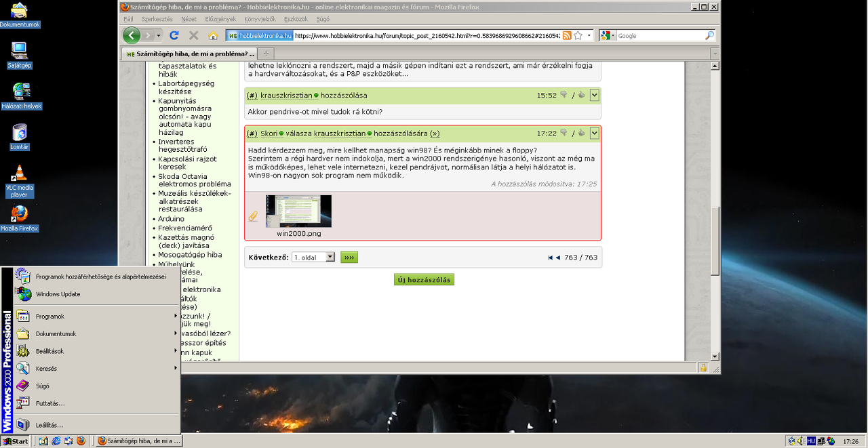868x448 pixels.
Task: Expand the Programok submenu in the Start menu
Action: point(97,317)
